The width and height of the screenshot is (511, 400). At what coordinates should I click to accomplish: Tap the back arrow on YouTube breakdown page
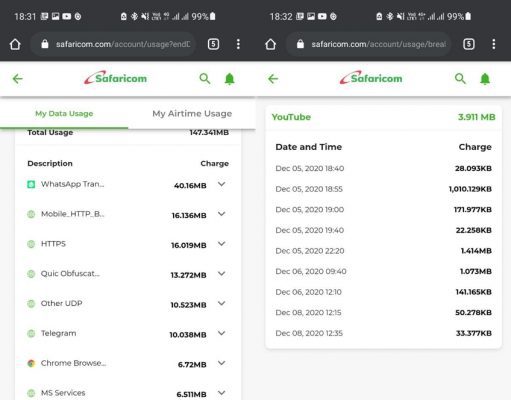click(273, 79)
